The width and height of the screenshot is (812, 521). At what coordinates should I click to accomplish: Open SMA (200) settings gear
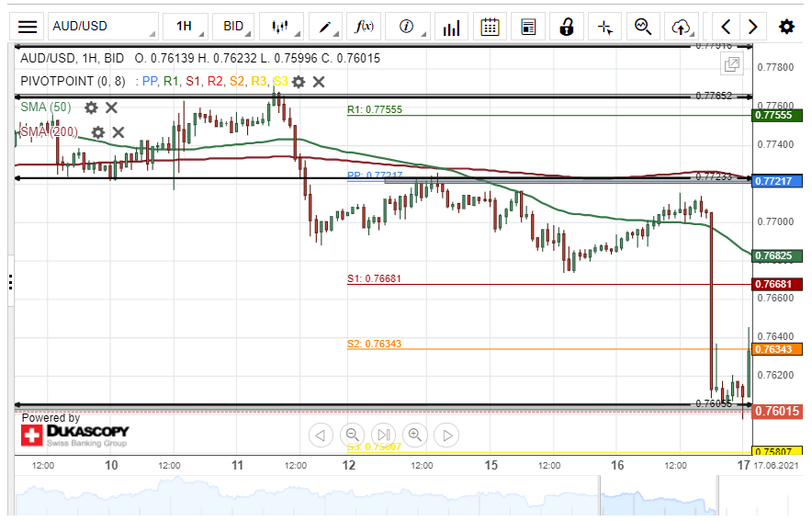98,132
